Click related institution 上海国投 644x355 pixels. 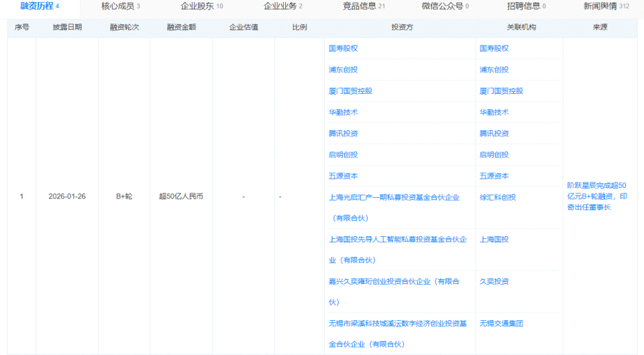[x=494, y=240]
